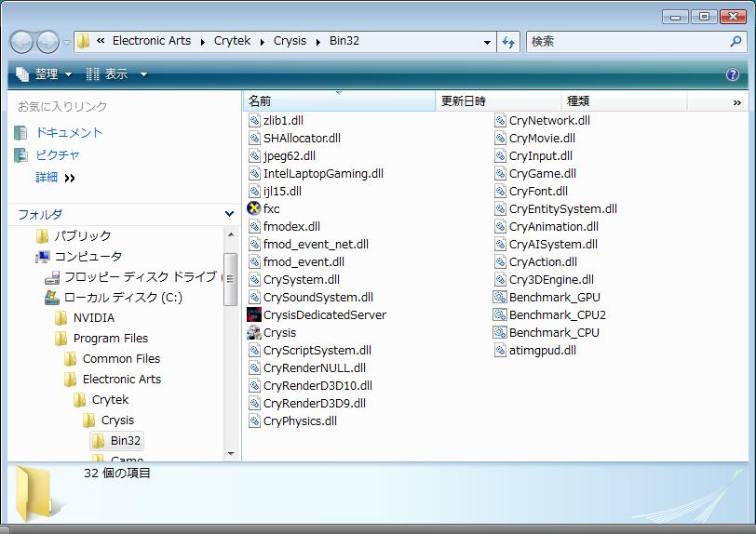Select the NVIDIA folder in tree
756x534 pixels.
94,318
